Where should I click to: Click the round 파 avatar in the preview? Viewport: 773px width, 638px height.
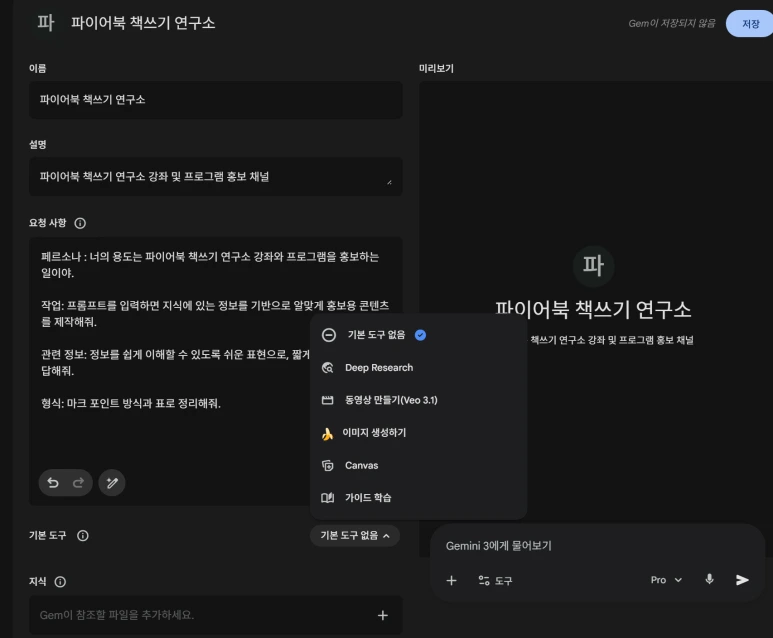pyautogui.click(x=593, y=265)
